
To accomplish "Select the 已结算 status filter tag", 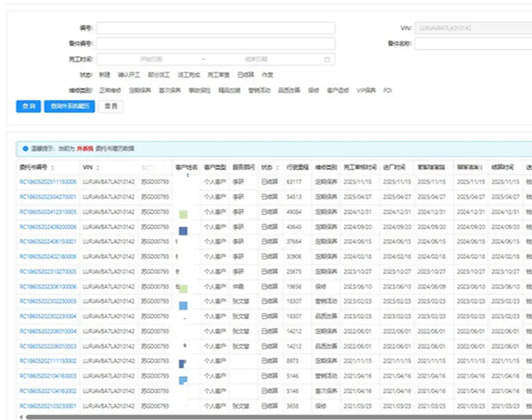I will pos(246,75).
